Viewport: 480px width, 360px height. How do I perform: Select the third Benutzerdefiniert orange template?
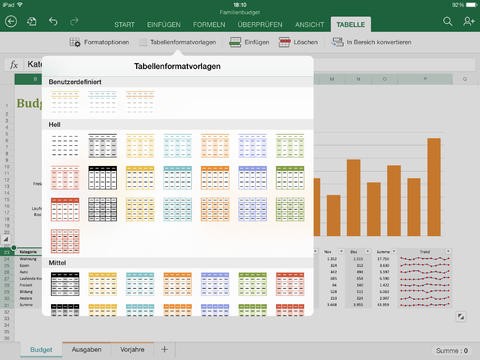click(140, 101)
